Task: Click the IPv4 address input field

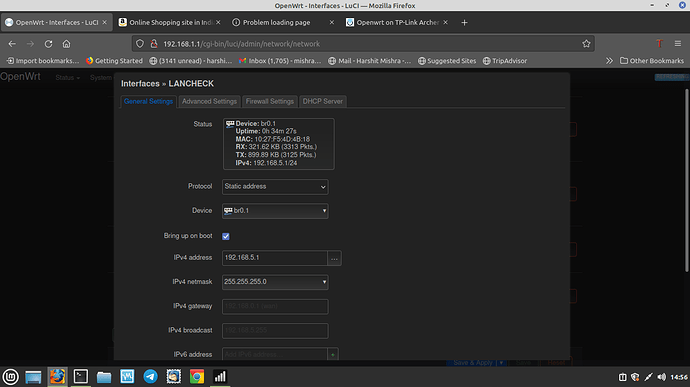Action: pyautogui.click(x=275, y=258)
